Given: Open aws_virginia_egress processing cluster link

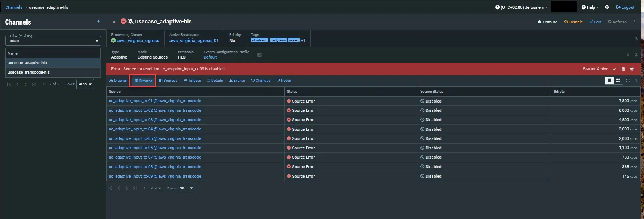Looking at the screenshot, I should point(138,41).
